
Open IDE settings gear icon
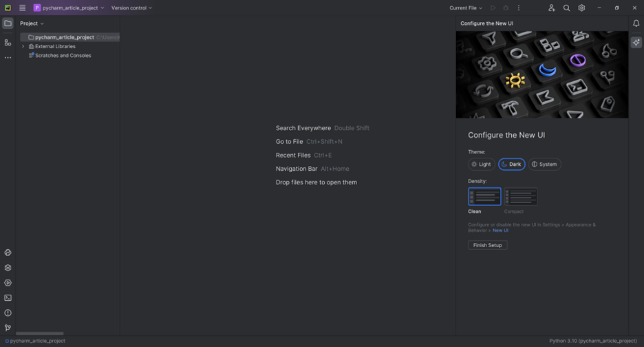tap(581, 8)
